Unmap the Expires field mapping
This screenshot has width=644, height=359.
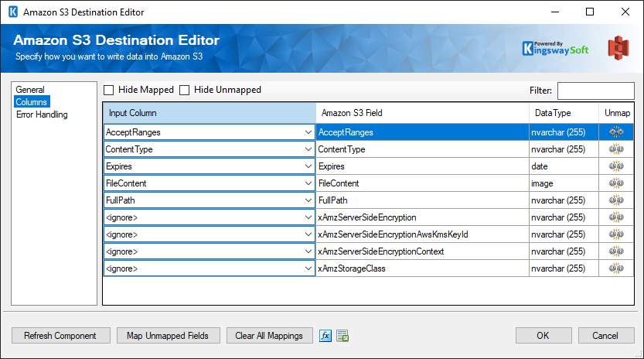(616, 166)
